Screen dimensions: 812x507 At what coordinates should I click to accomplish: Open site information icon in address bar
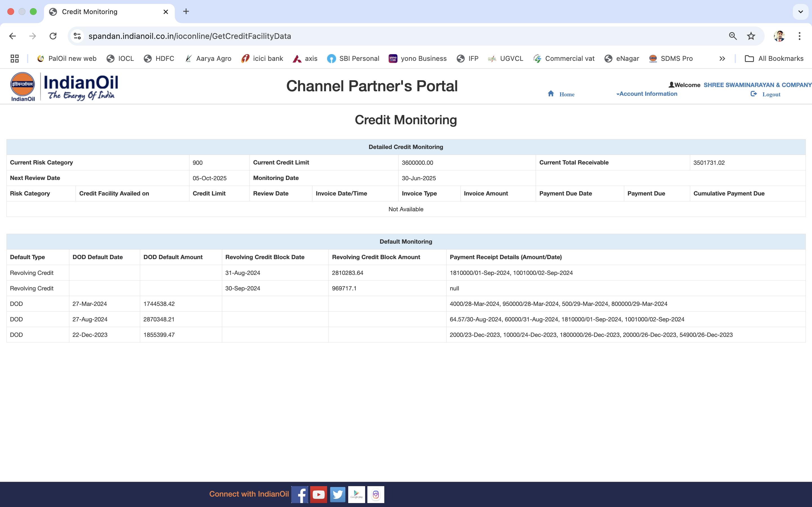point(78,36)
